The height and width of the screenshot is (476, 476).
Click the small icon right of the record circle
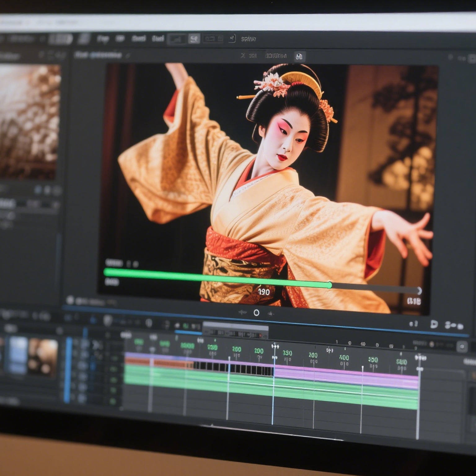[x=271, y=314]
